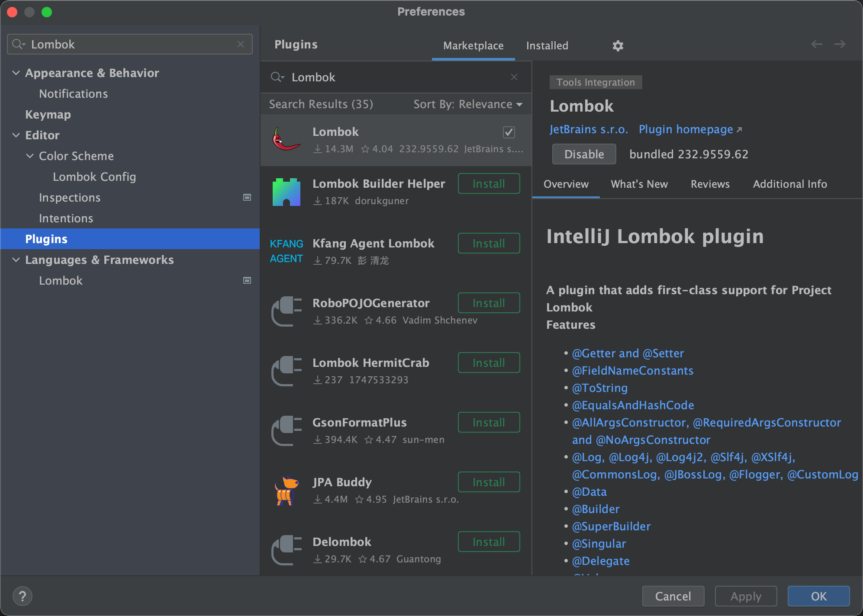Navigate forward with the right arrow
The width and height of the screenshot is (863, 616).
coord(840,44)
